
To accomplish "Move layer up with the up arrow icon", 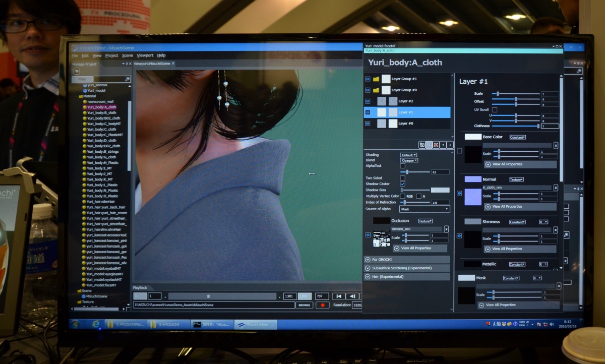I will [x=443, y=145].
